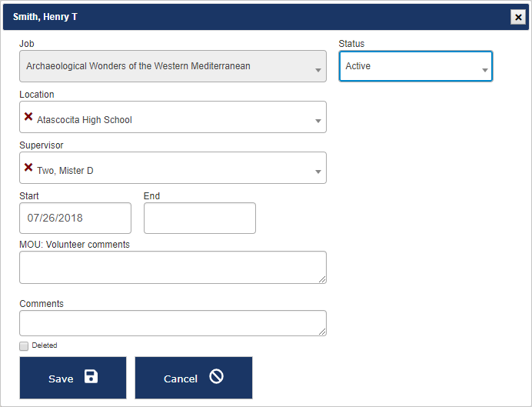
Task: Click the Deleted checkbox label text
Action: (45, 346)
